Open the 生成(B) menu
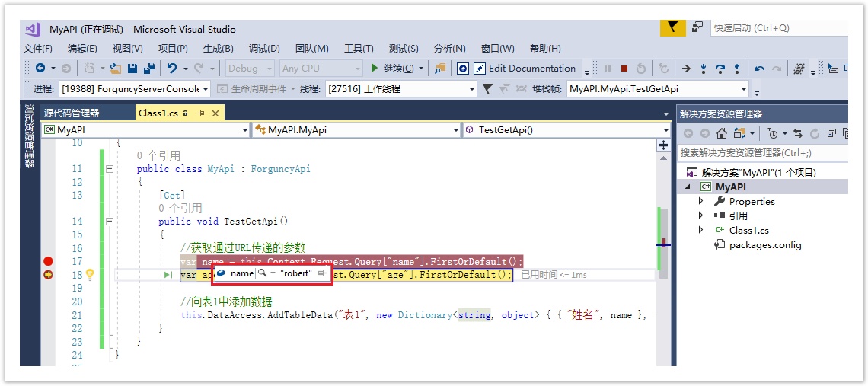Screen dimensions: 868x386 218,49
